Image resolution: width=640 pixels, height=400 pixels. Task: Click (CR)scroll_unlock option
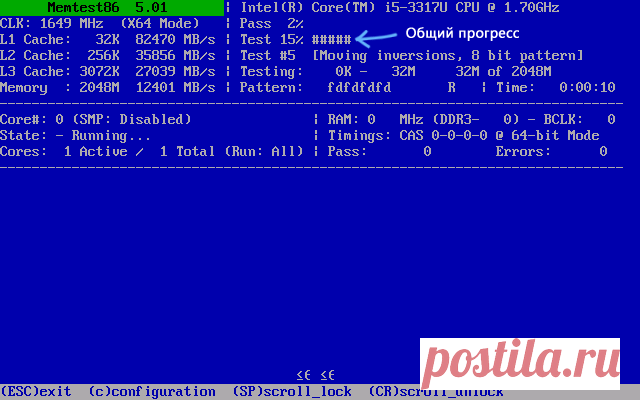pyautogui.click(x=436, y=392)
